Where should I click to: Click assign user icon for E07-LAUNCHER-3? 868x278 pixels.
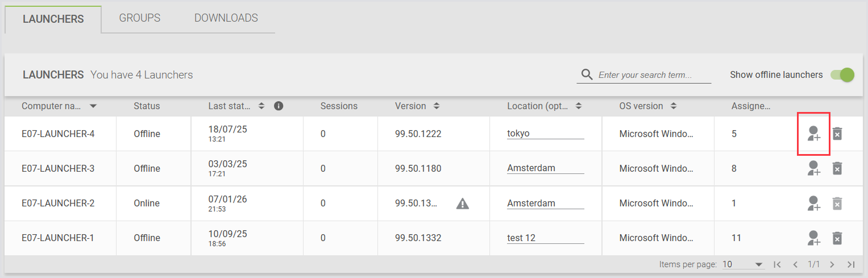(814, 169)
